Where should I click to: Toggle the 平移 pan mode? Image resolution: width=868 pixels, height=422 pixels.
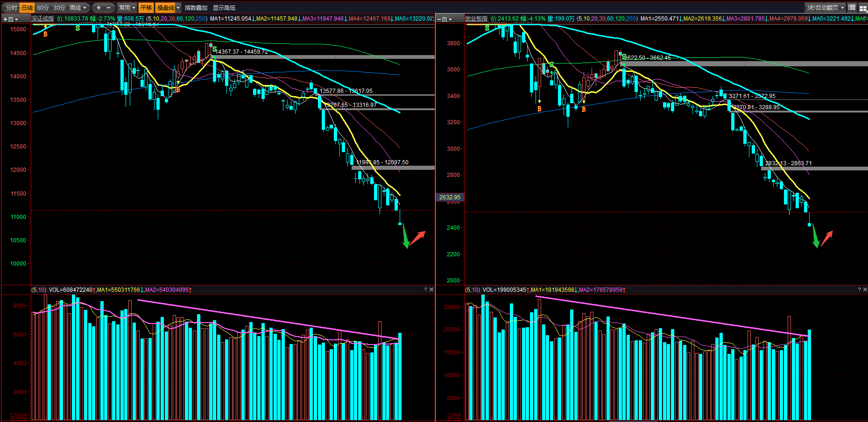[x=146, y=7]
